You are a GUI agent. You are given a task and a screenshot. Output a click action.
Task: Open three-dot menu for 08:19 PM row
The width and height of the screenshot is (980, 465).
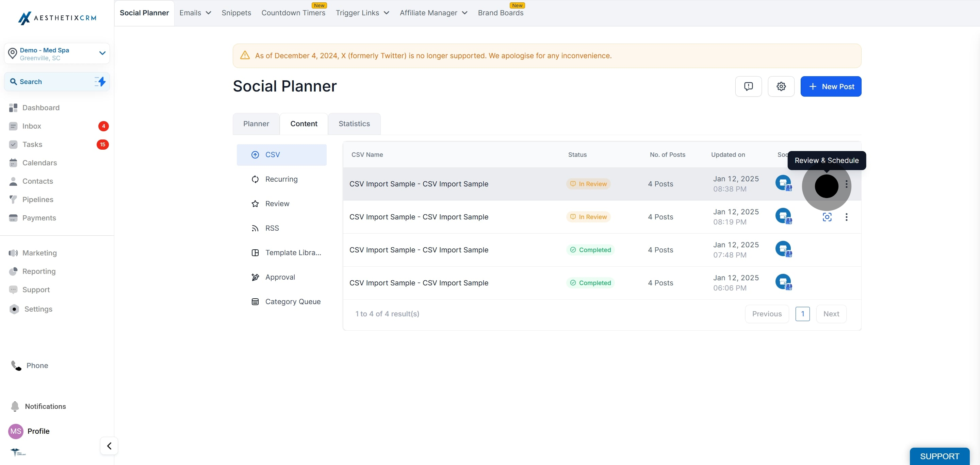coord(847,217)
